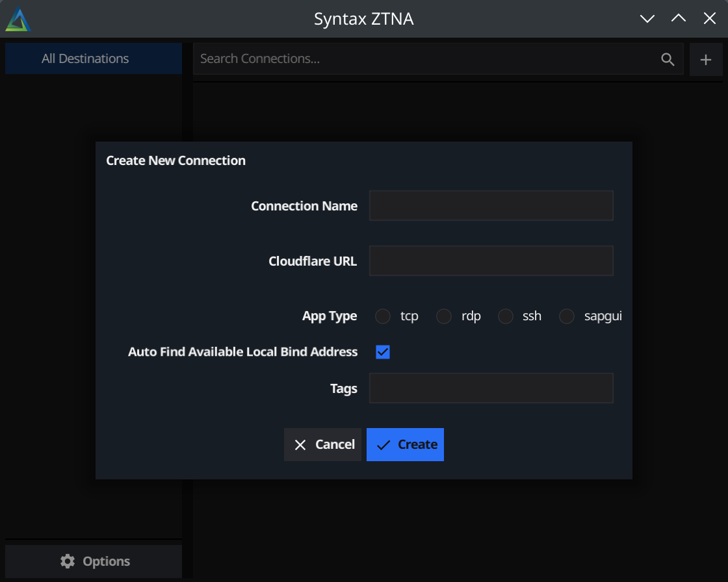Click into the Cloudflare URL field
728x582 pixels.
(x=491, y=261)
